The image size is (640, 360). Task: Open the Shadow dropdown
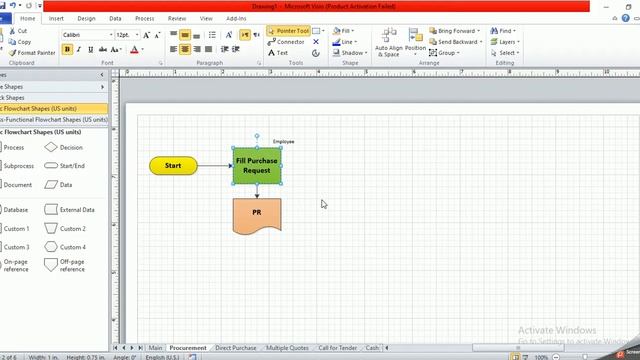point(349,53)
